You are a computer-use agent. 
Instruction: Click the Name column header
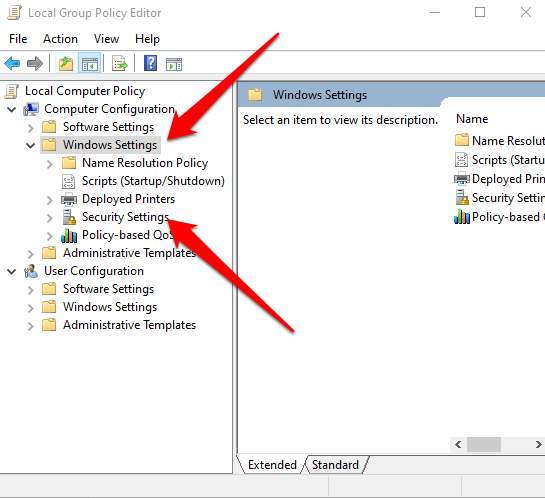tap(472, 119)
